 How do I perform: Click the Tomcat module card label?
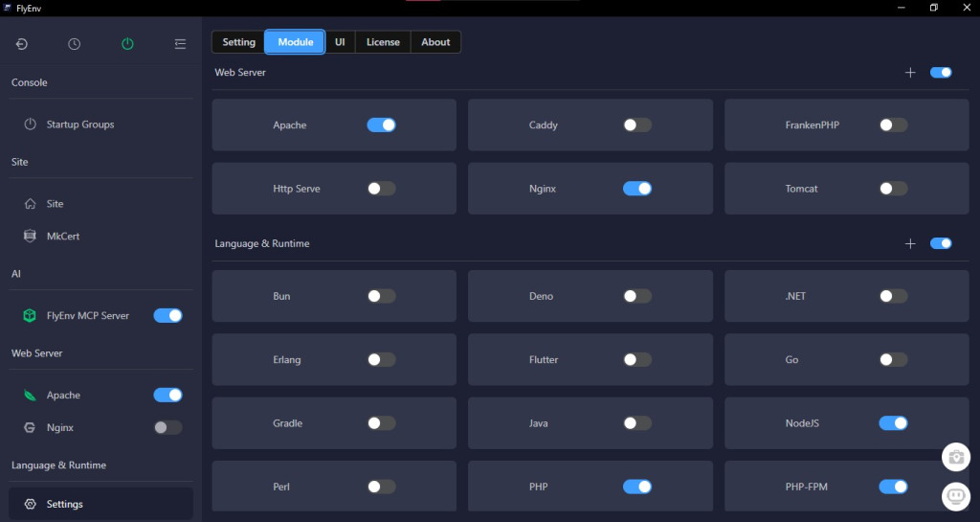click(x=801, y=188)
